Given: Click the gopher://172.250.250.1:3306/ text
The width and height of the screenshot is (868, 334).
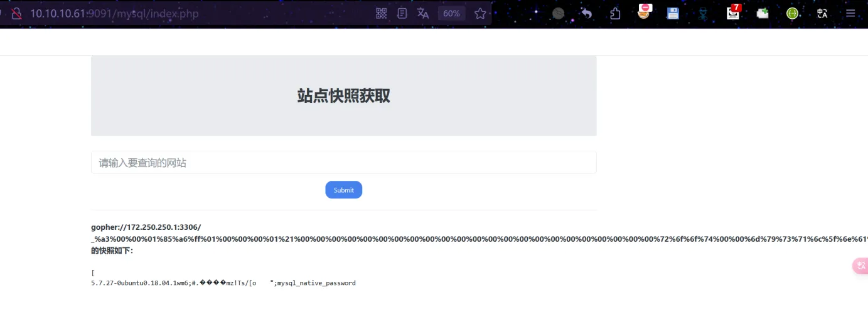Looking at the screenshot, I should (x=146, y=227).
